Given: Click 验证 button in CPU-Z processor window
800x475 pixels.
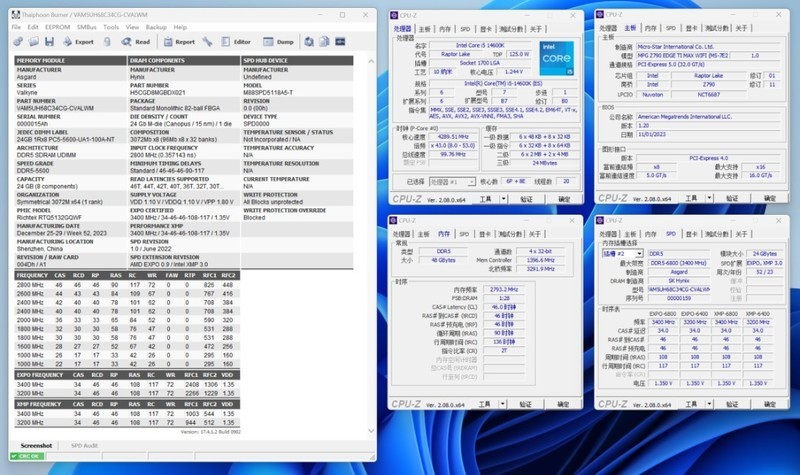Looking at the screenshot, I should (x=527, y=199).
